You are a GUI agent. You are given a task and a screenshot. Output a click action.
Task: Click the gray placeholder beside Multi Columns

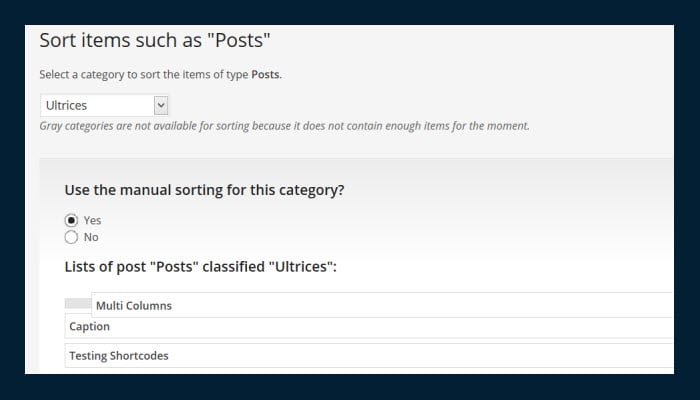point(77,303)
